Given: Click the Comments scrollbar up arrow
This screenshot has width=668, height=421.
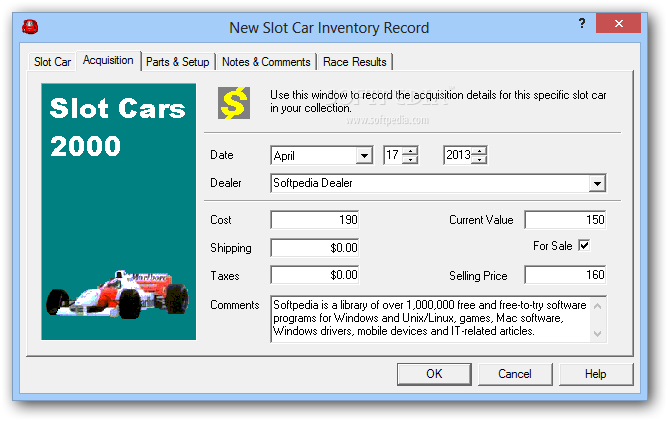Looking at the screenshot, I should point(598,306).
